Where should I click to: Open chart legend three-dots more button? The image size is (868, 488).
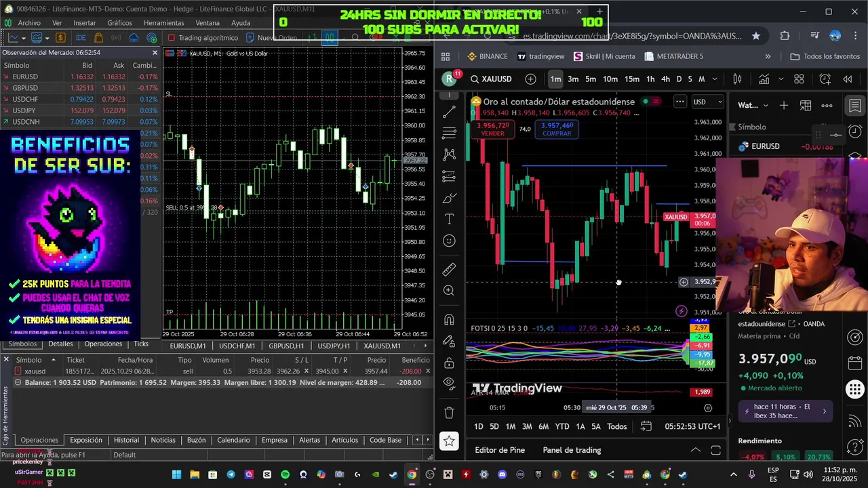click(679, 102)
